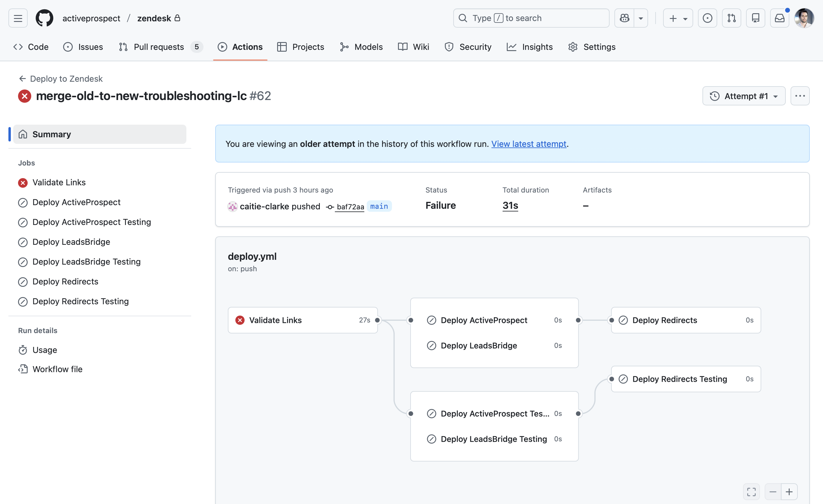The width and height of the screenshot is (823, 504).
Task: Switch to the Pull requests tab
Action: click(x=159, y=47)
